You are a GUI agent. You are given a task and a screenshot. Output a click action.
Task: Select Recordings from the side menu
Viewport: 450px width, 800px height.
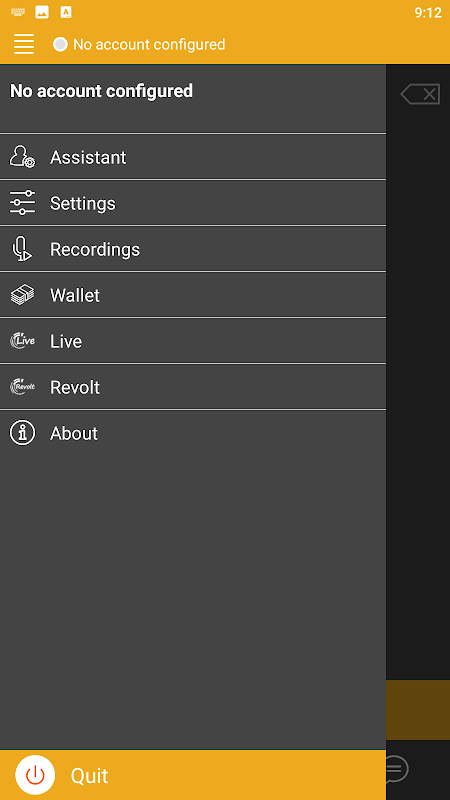pos(193,249)
